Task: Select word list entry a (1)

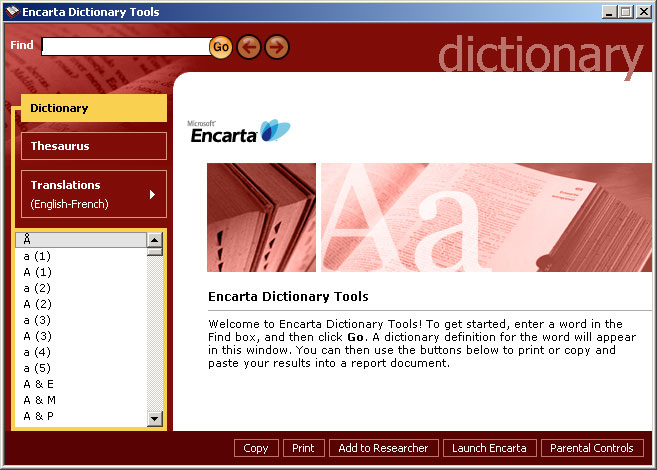Action: [x=81, y=256]
